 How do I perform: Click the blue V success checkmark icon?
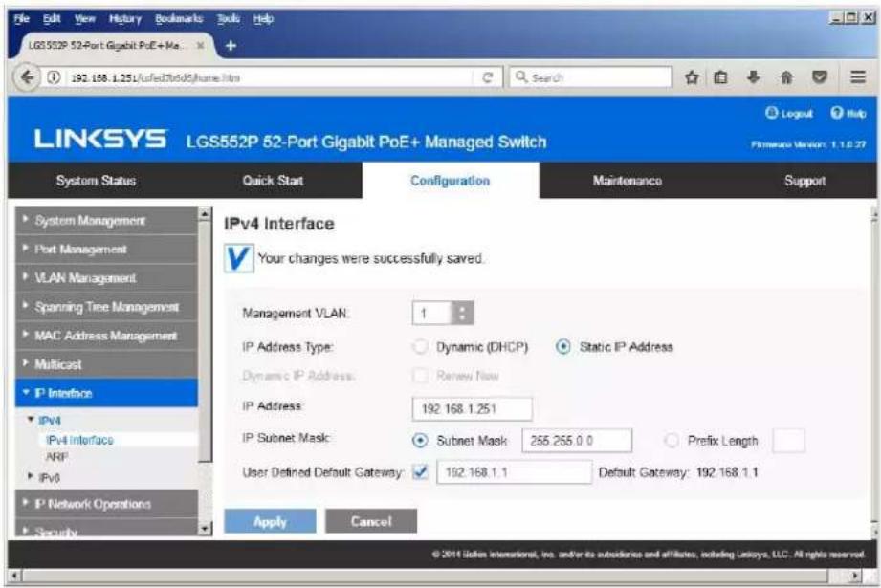coord(238,258)
